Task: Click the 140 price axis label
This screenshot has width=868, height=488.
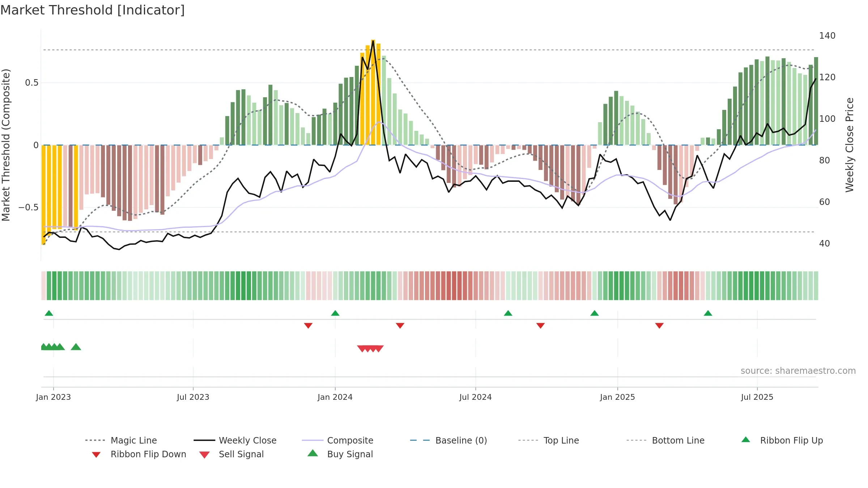Action: point(827,36)
